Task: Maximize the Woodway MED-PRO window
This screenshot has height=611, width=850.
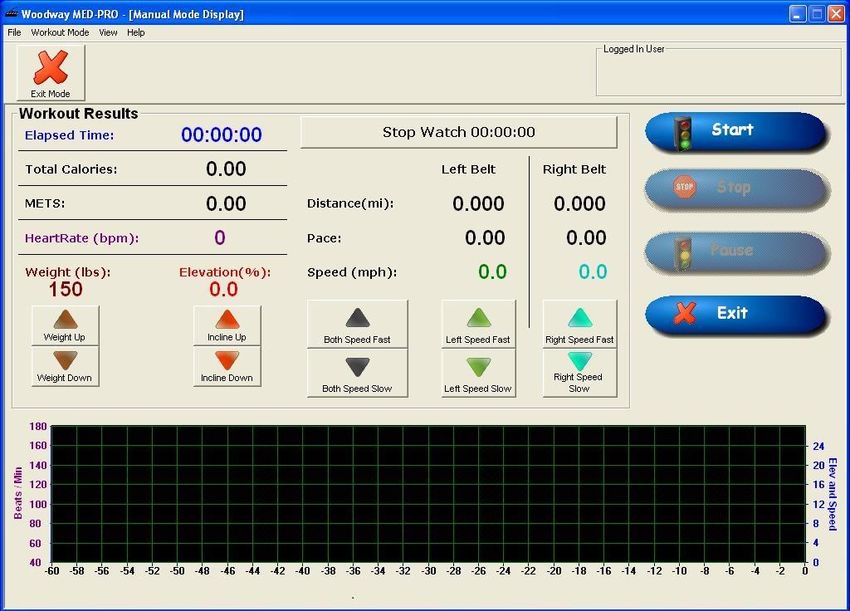Action: [816, 14]
